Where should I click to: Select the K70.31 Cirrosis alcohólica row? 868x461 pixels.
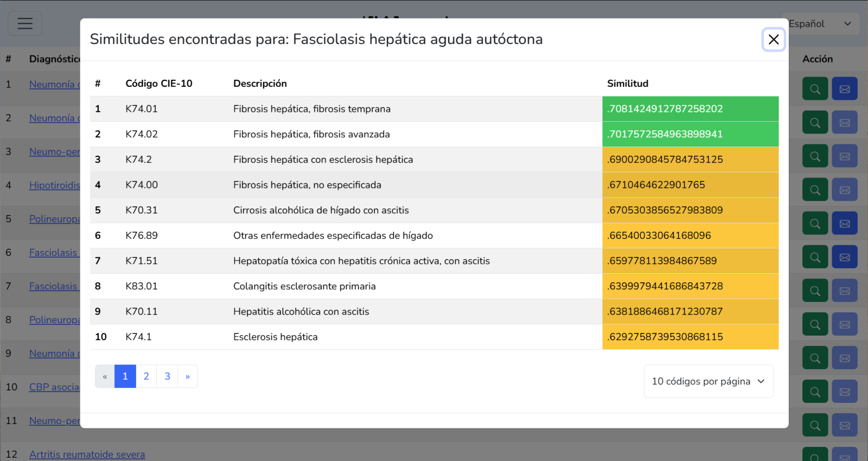[x=321, y=210]
